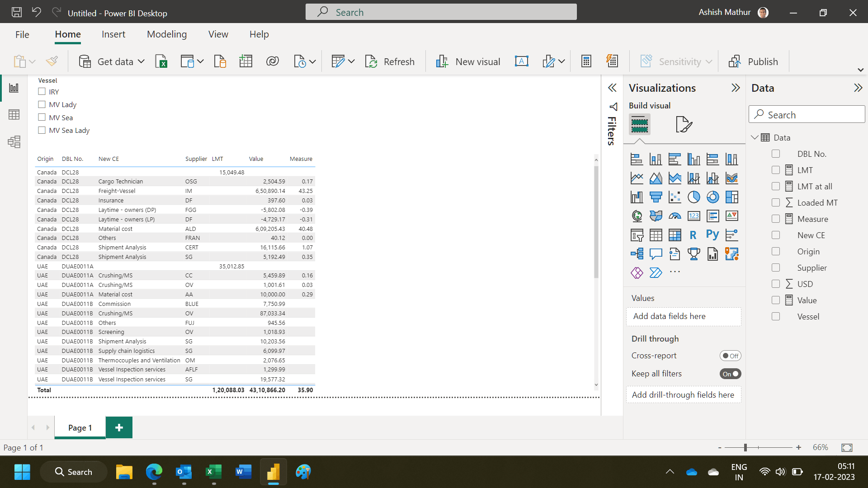
Task: Switch to Model view in left sidebar
Action: click(14, 142)
